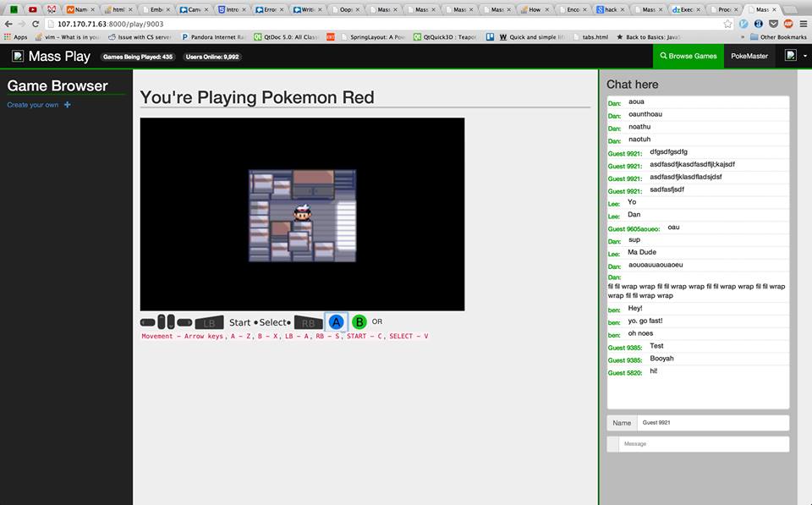Open the Back to Basics bookmark
The width and height of the screenshot is (812, 505).
click(x=648, y=37)
